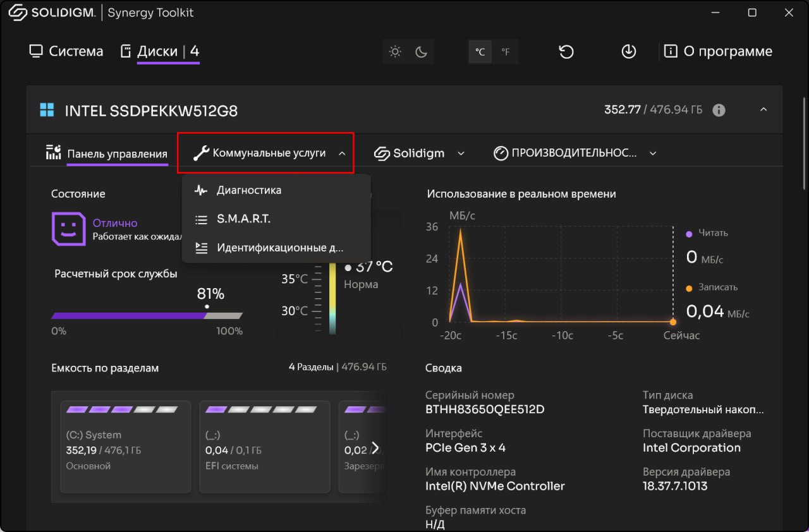
Task: Select the Панель управления tab
Action: pyautogui.click(x=107, y=154)
